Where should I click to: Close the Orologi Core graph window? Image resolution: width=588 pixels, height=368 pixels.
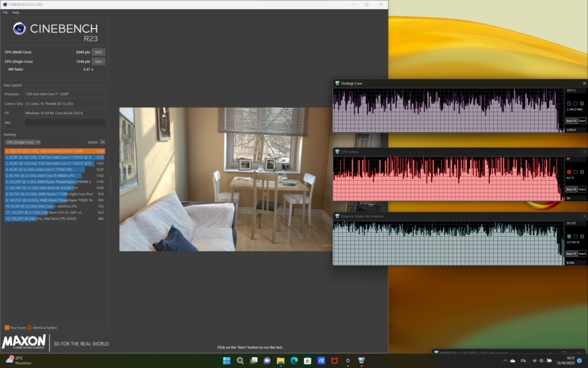point(584,83)
